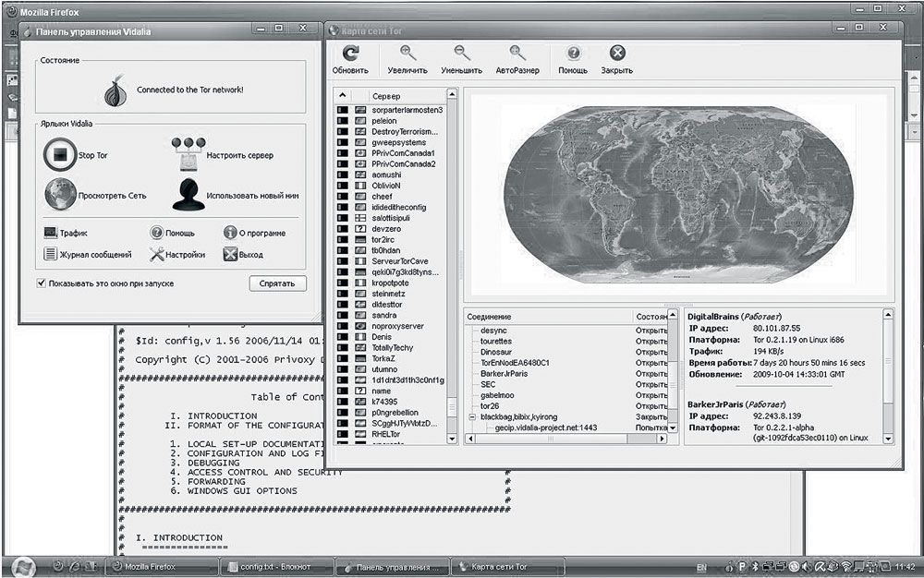Open the server setup (Настроить сервер) icon
This screenshot has height=578, width=924.
(x=188, y=153)
